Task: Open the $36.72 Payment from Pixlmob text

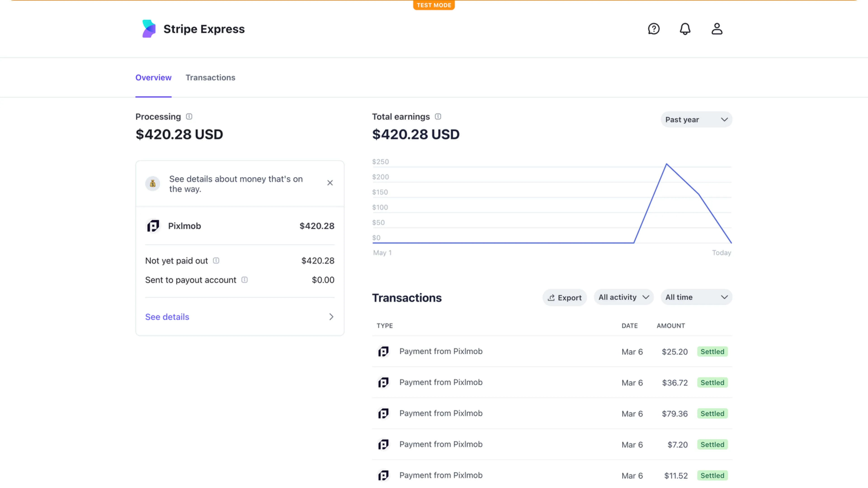Action: coord(441,382)
